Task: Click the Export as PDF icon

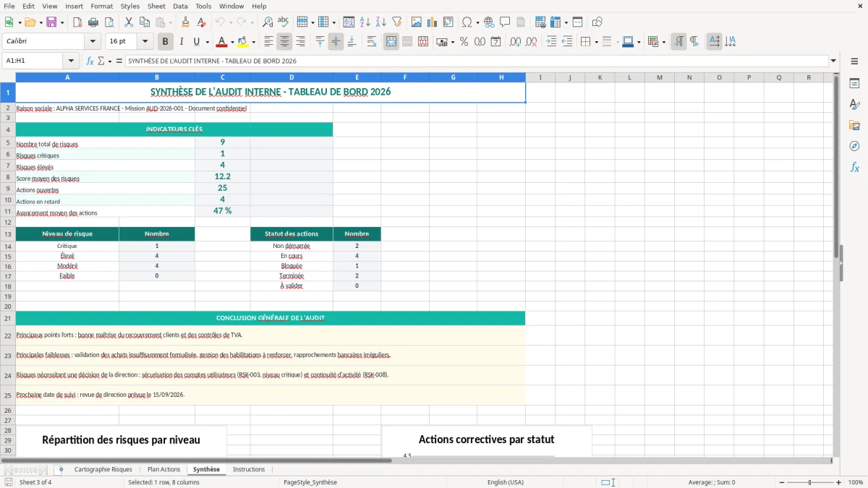Action: [x=77, y=22]
